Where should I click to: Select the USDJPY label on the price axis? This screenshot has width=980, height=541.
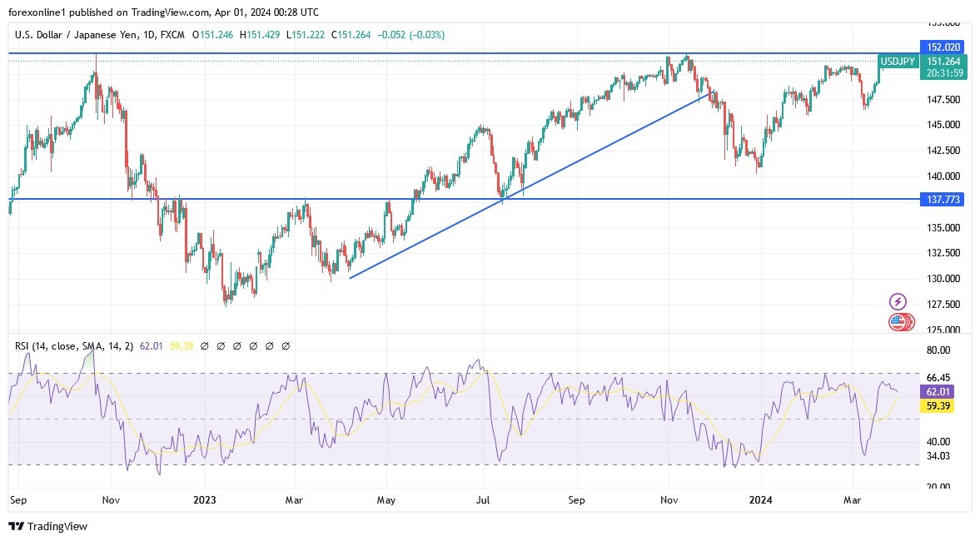[898, 62]
